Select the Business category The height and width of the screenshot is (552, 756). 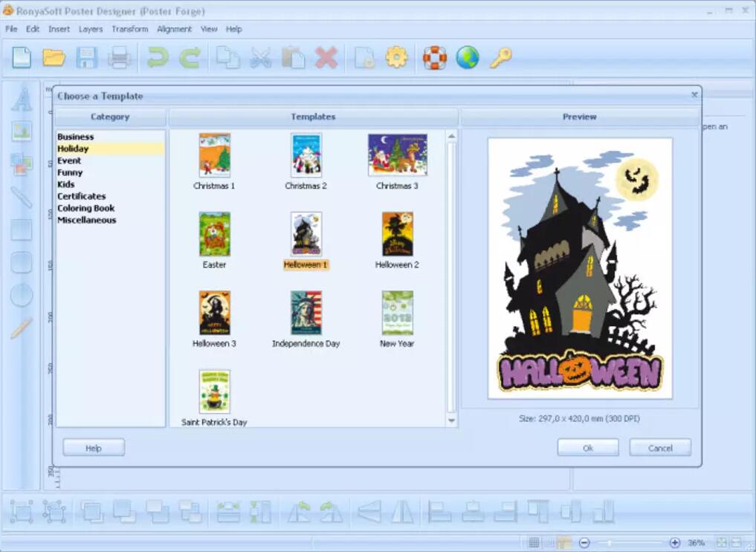(x=111, y=137)
